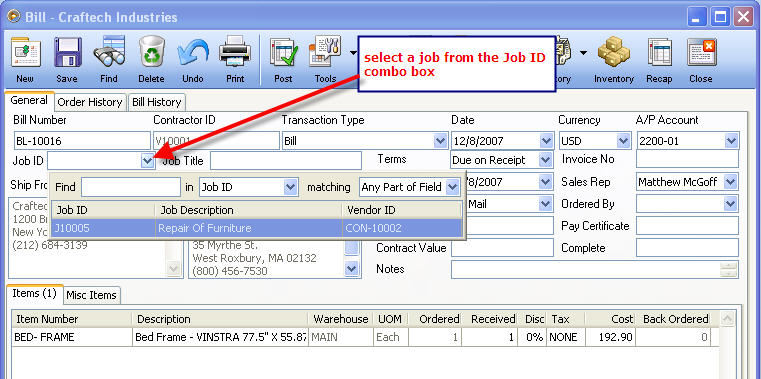Open the Transaction Type dropdown

[440, 141]
